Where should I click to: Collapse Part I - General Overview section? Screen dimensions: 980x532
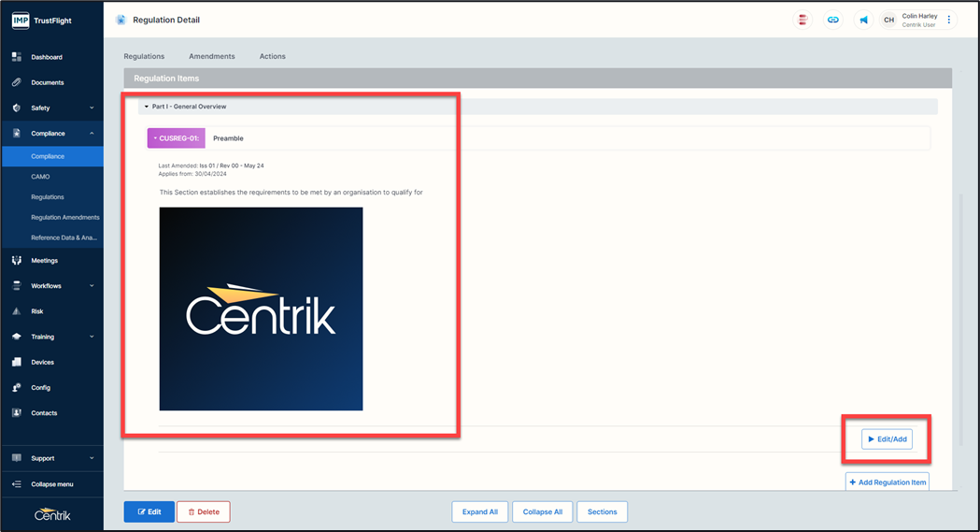[147, 107]
